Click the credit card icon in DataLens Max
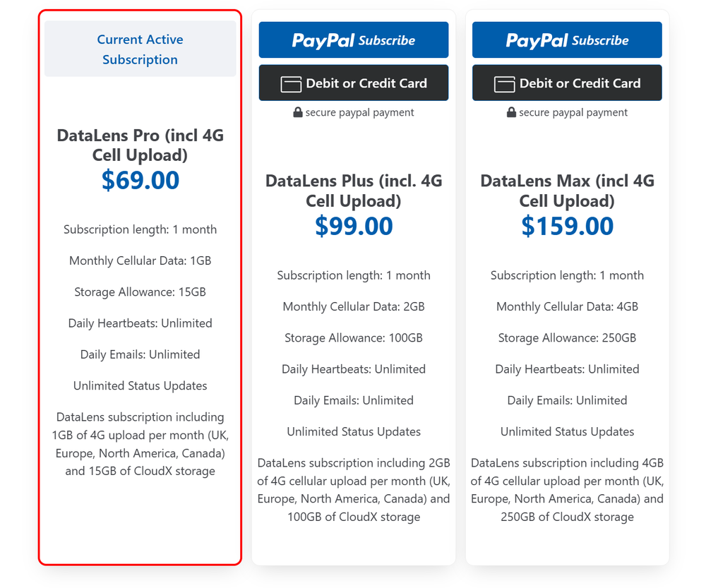Viewport: 706px width, 588px height. pyautogui.click(x=504, y=84)
